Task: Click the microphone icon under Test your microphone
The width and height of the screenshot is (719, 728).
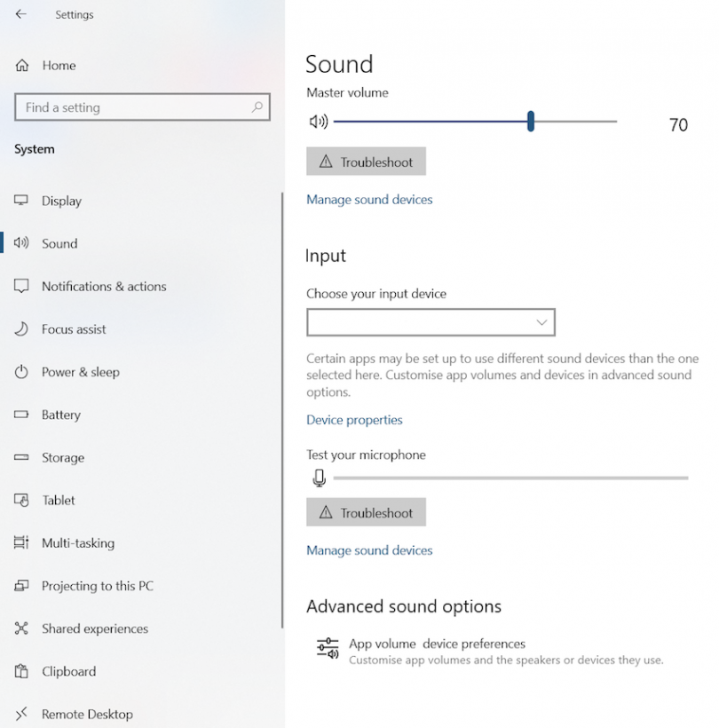Action: 319,478
